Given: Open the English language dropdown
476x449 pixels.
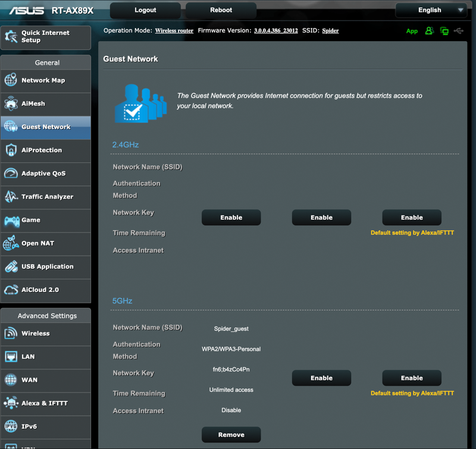Looking at the screenshot, I should [431, 10].
